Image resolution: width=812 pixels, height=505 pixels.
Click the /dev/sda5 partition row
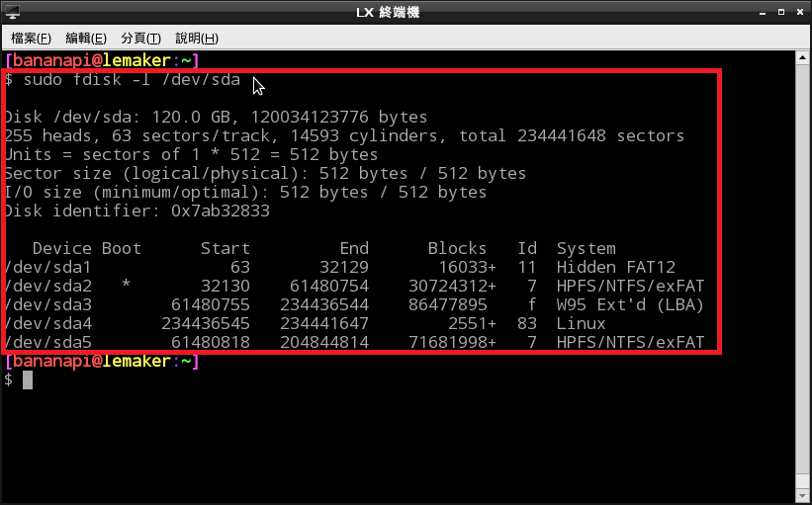tap(354, 342)
